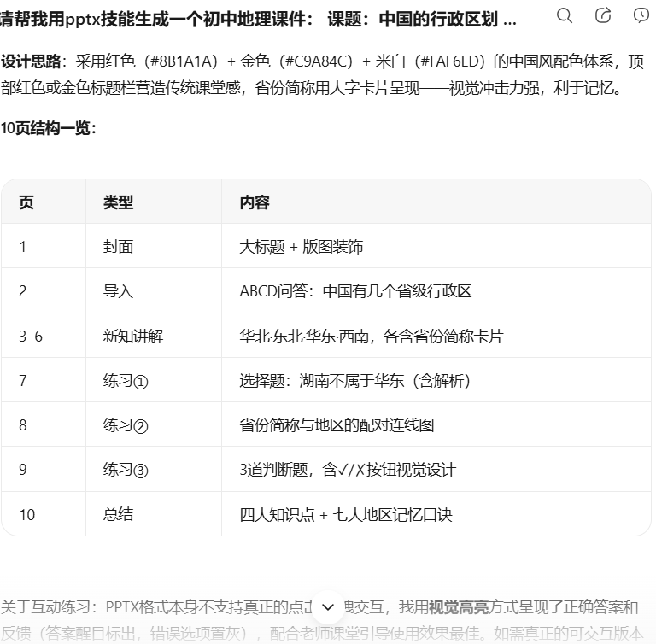The width and height of the screenshot is (656, 644).
Task: Select the 练习③ cell
Action: [154, 470]
